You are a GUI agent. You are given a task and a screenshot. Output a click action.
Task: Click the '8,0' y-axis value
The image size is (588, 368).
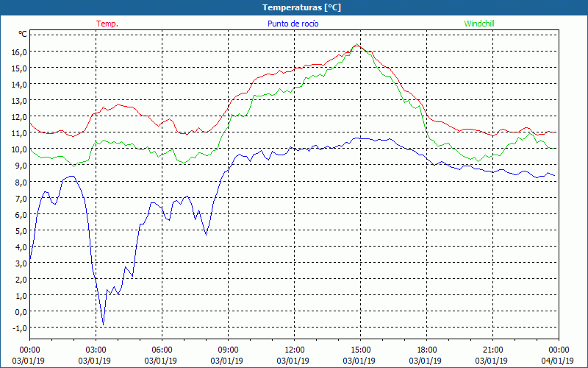21,182
